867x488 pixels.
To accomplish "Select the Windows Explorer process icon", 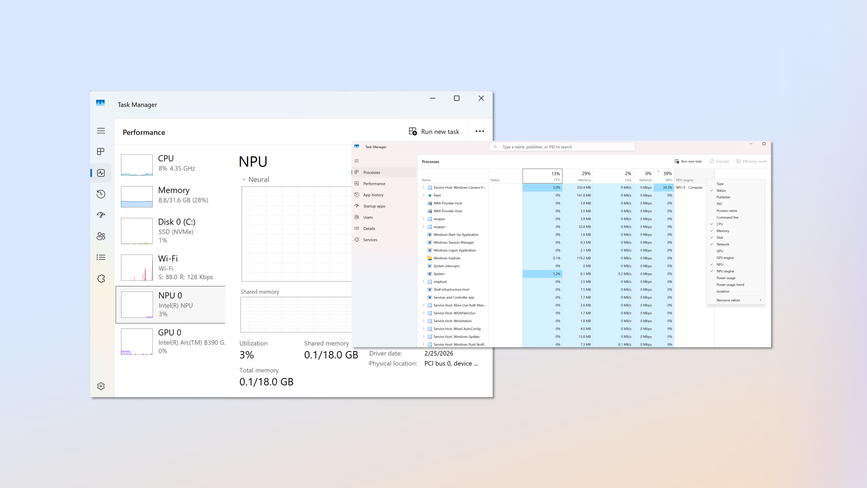I will 430,258.
